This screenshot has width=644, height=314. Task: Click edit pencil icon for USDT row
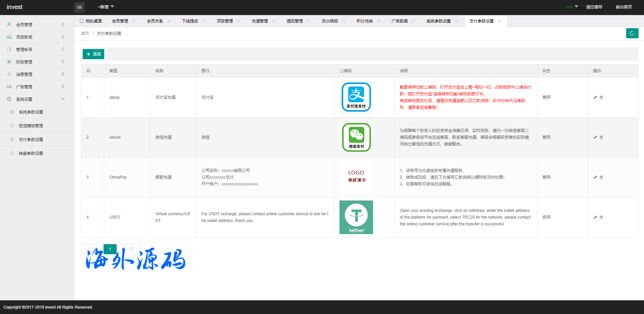[x=595, y=217]
